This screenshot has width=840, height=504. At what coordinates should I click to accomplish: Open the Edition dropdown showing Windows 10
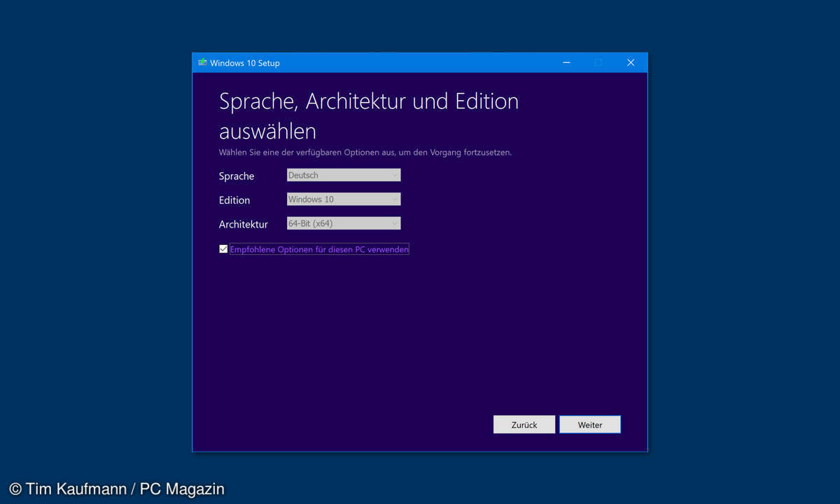click(344, 199)
